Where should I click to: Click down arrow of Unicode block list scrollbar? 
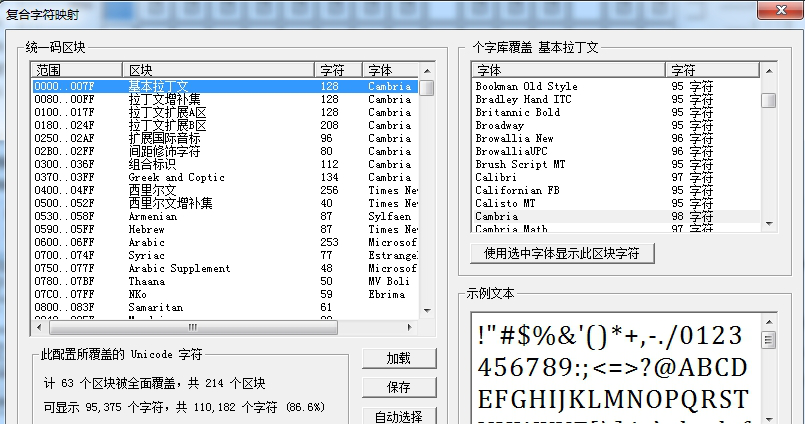click(x=427, y=311)
